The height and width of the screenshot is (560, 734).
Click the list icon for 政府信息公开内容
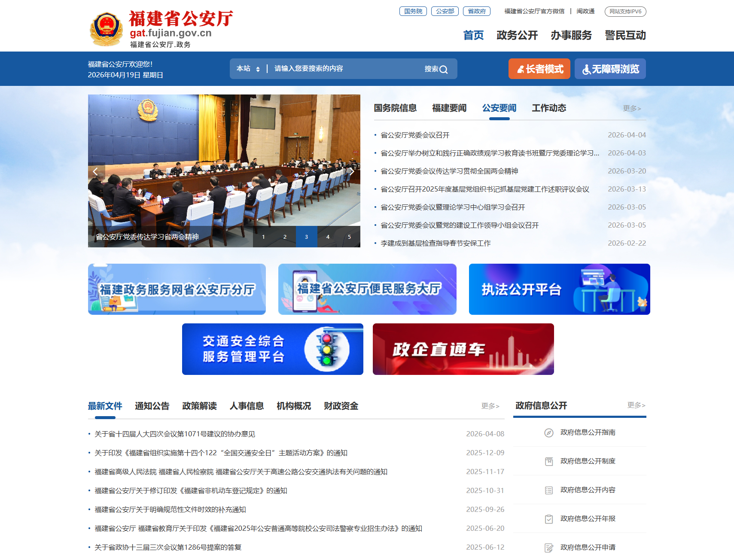tap(548, 490)
